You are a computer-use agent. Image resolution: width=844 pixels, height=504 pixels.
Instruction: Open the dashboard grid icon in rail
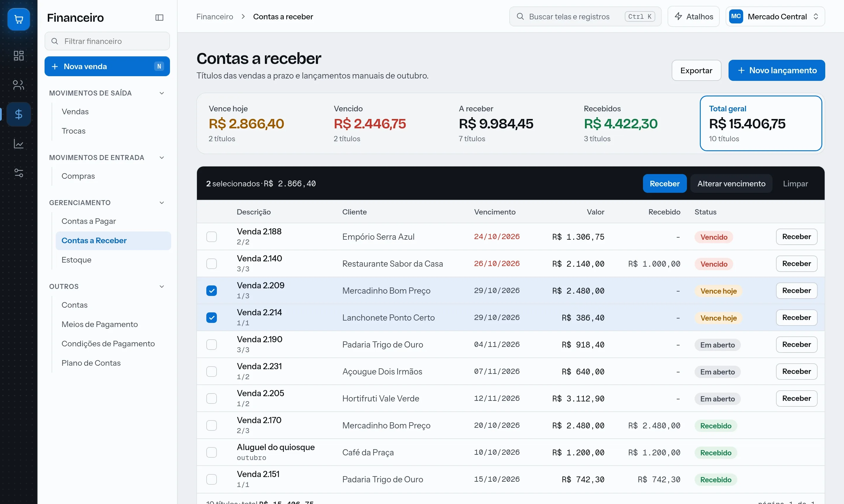click(19, 56)
